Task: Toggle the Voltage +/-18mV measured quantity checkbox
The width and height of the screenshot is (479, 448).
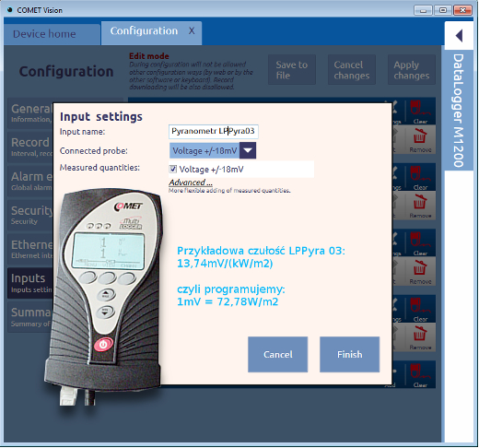Action: pos(173,169)
